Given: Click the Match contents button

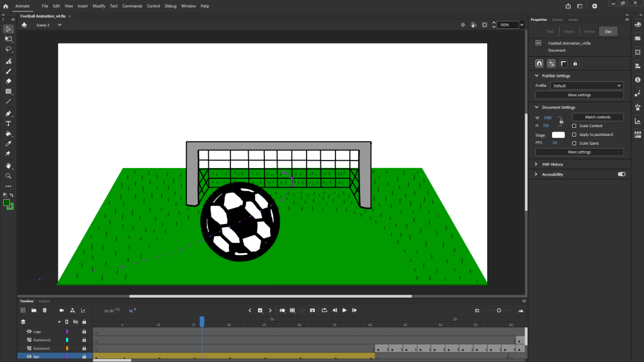Looking at the screenshot, I should [x=597, y=117].
